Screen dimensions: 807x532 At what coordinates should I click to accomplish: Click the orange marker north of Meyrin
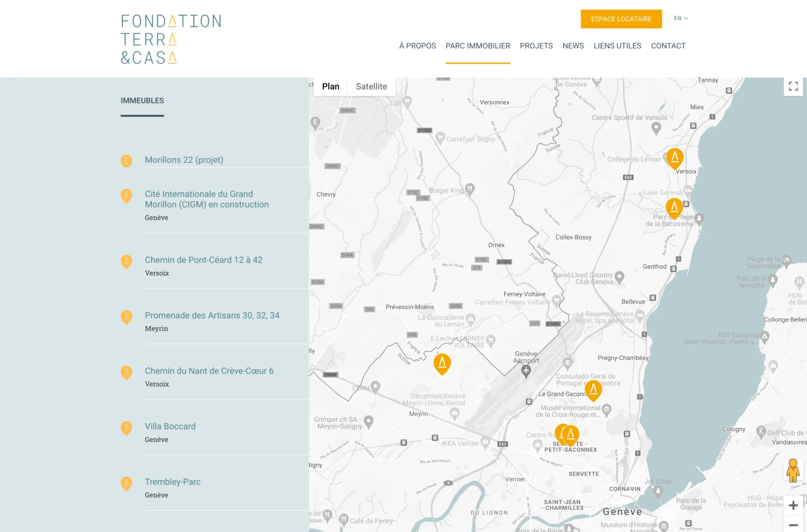point(442,363)
